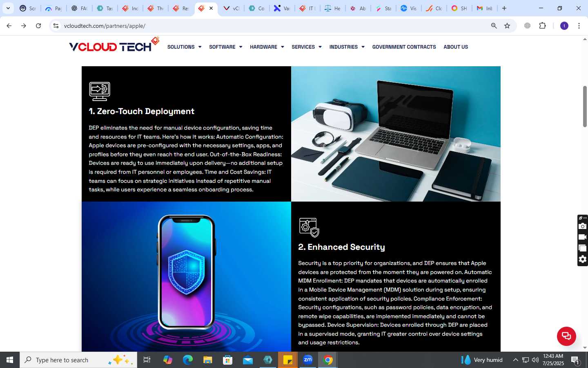Click the Windows search box
The image size is (588, 368).
pos(78,360)
